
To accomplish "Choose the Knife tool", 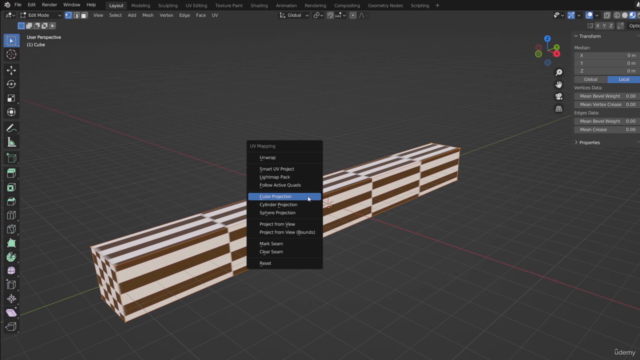I will 11,229.
